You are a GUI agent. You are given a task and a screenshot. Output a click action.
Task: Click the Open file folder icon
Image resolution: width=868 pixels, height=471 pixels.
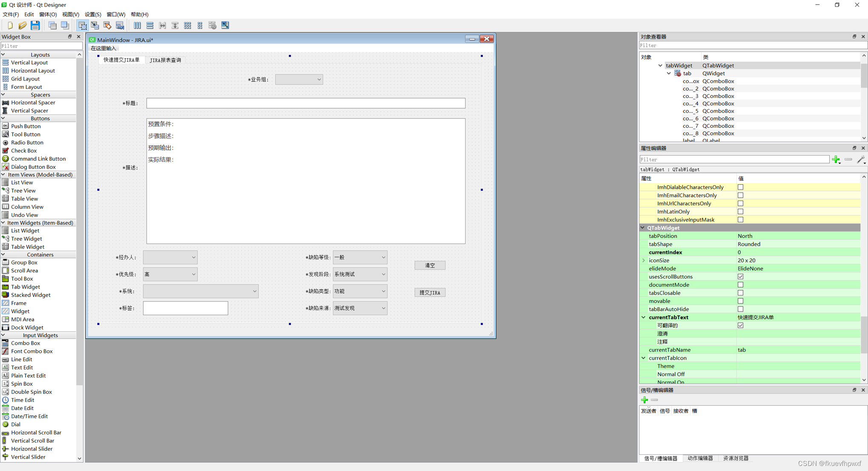23,26
